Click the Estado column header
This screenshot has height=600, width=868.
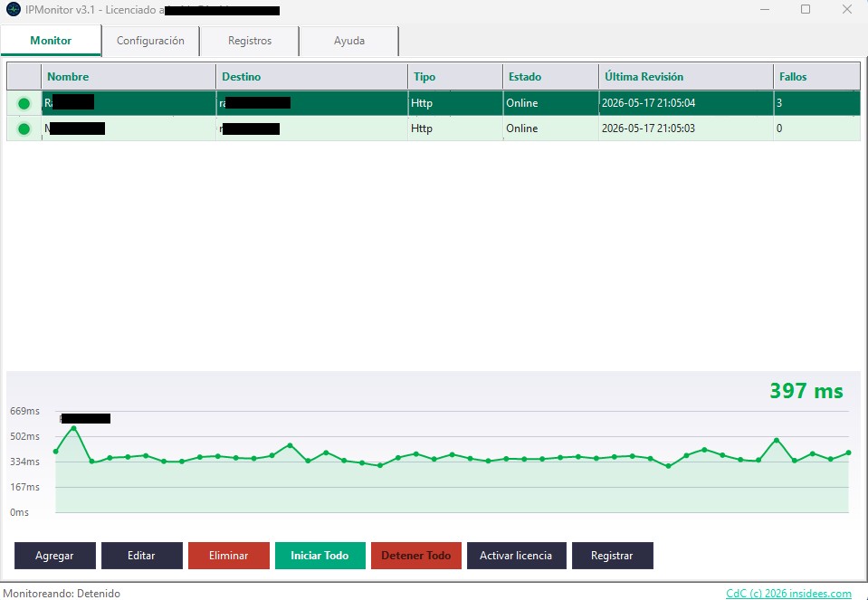pos(551,76)
